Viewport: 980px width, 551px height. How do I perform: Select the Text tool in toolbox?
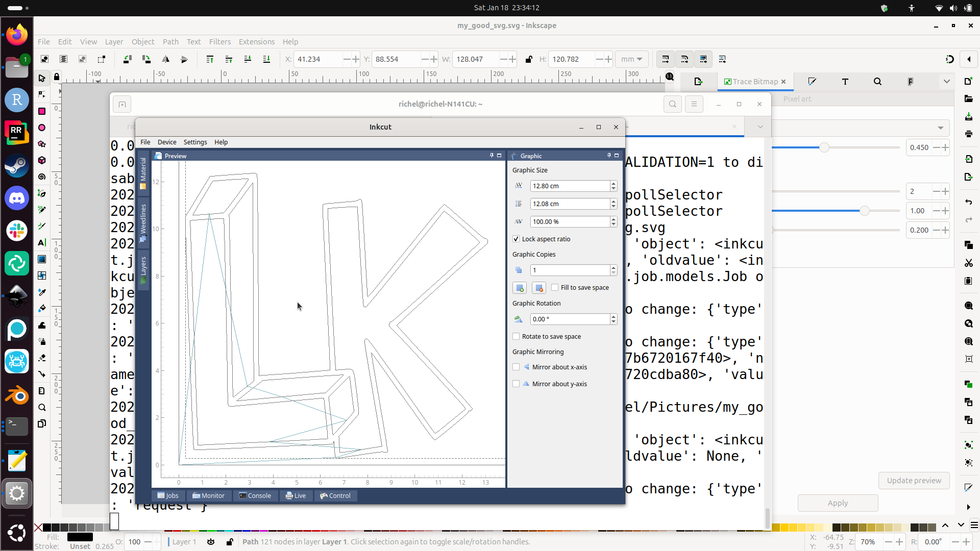42,242
